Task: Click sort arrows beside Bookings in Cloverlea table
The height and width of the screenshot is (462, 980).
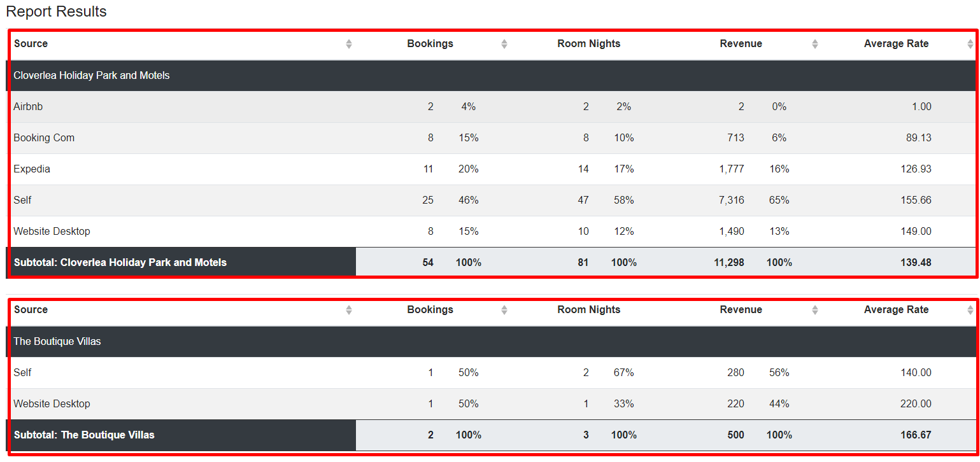Action: [x=504, y=44]
